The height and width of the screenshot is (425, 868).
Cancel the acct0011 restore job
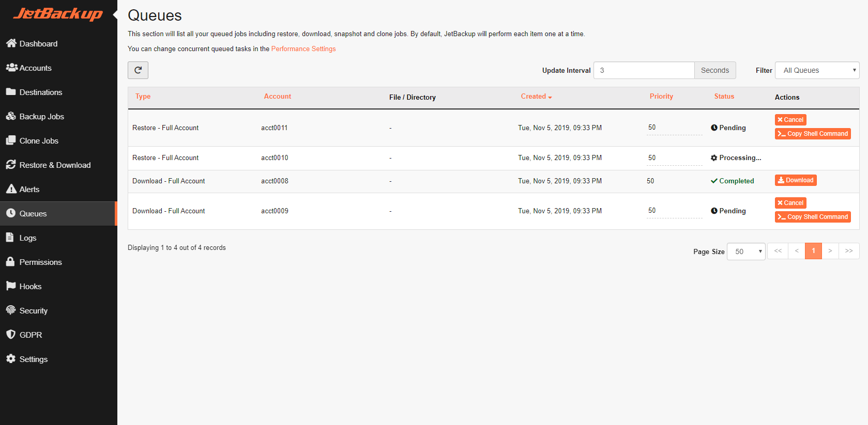[790, 120]
